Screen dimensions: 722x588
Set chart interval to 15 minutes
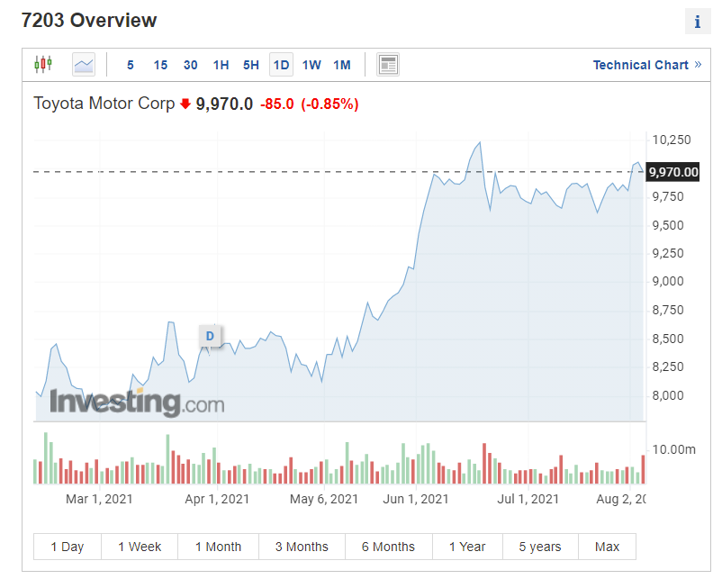pyautogui.click(x=160, y=65)
